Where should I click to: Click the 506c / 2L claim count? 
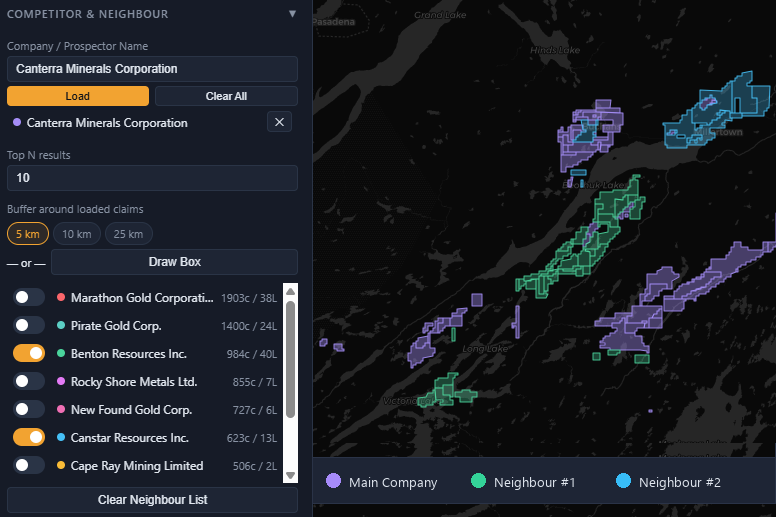[x=254, y=466]
